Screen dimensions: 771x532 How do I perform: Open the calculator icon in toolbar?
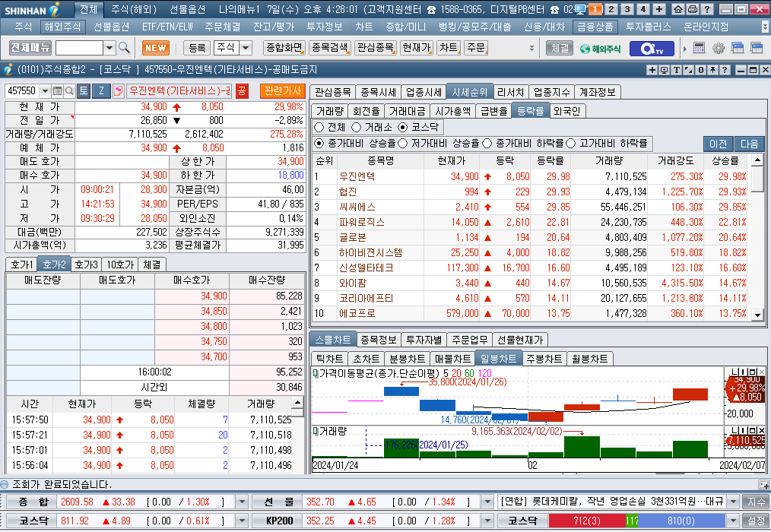[700, 48]
